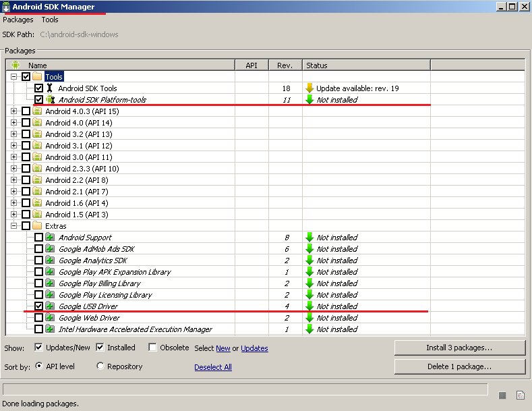This screenshot has width=532, height=411.
Task: Click Install 3 packages button
Action: (x=459, y=348)
